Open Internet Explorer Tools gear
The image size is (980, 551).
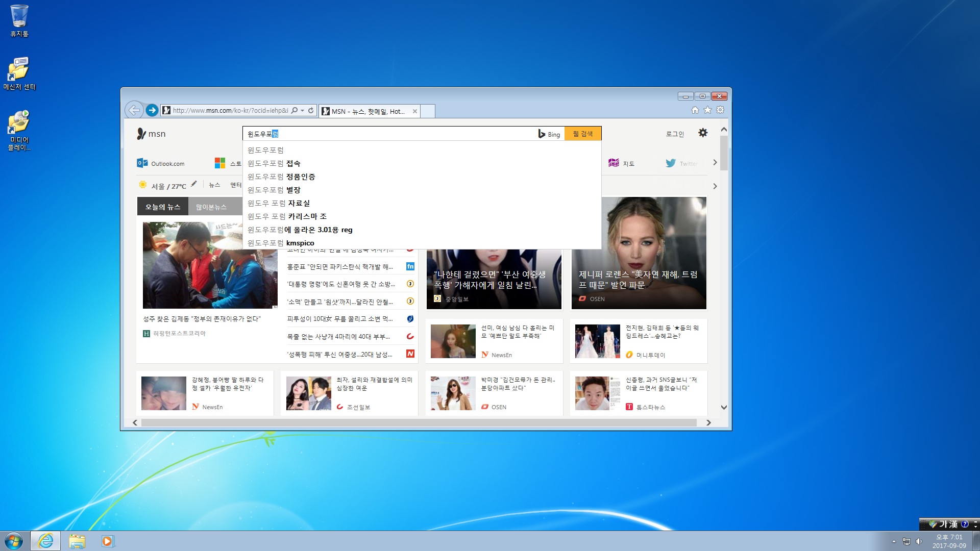[720, 110]
